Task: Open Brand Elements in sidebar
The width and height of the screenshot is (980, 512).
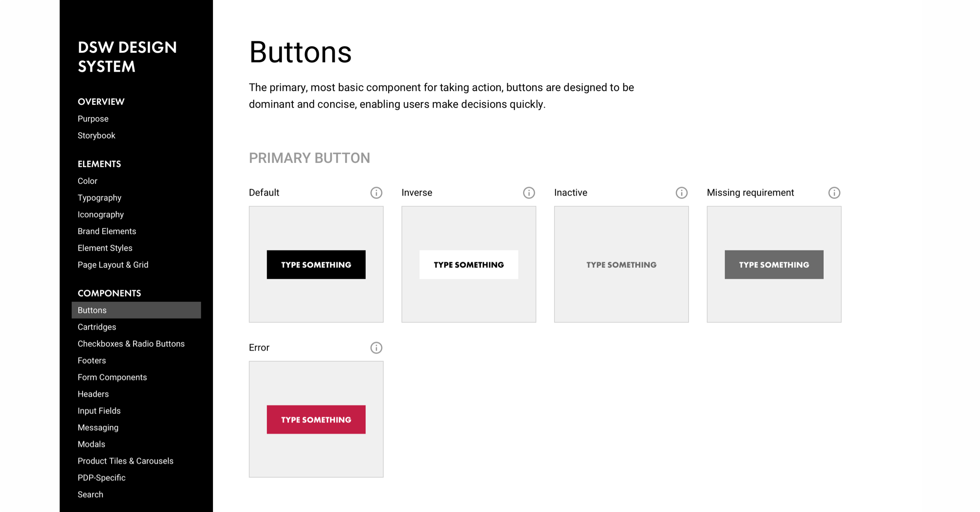Action: [x=107, y=231]
